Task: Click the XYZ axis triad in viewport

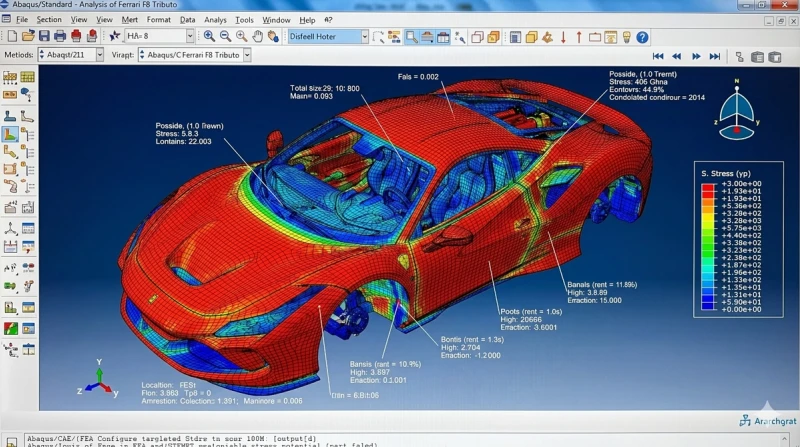Action: click(x=99, y=379)
